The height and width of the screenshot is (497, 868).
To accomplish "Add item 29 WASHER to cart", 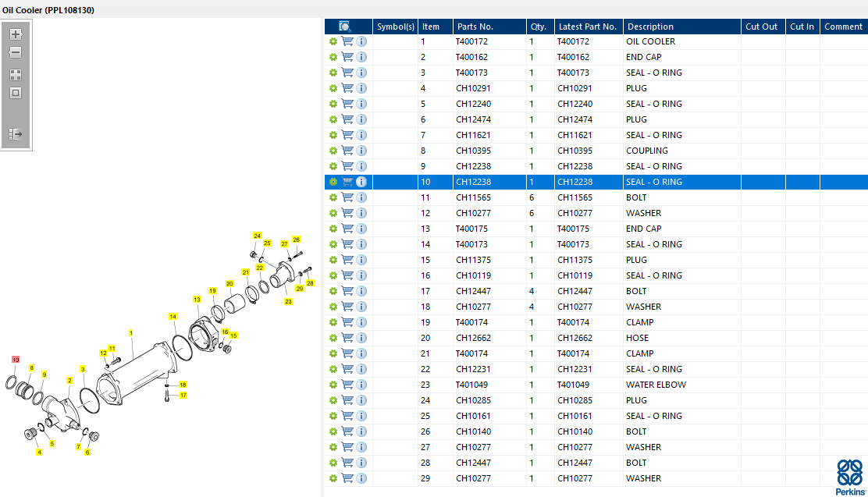I will point(347,478).
